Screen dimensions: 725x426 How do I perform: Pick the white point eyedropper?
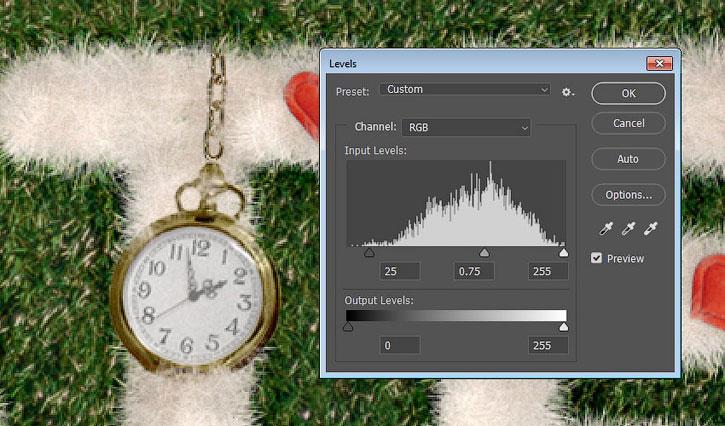pos(650,228)
